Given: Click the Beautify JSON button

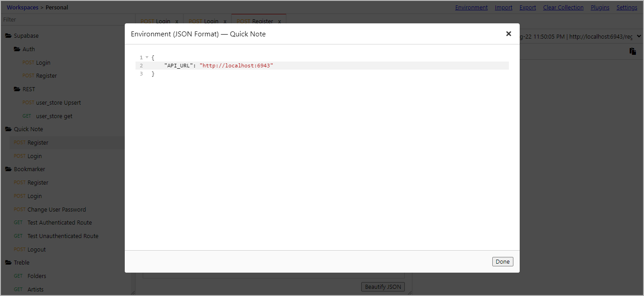Looking at the screenshot, I should pyautogui.click(x=383, y=287).
